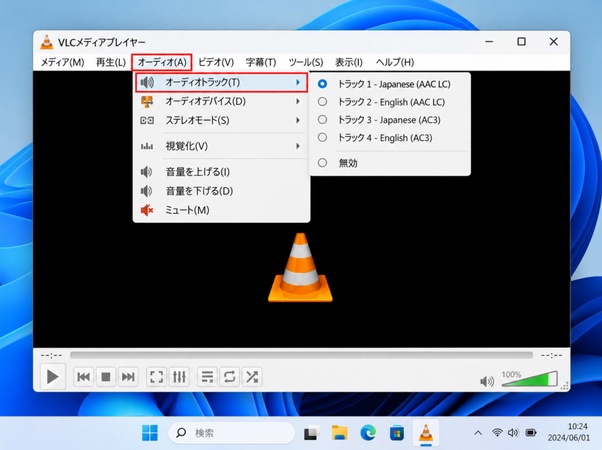Open system volume tray icon
The image size is (602, 450).
[513, 433]
